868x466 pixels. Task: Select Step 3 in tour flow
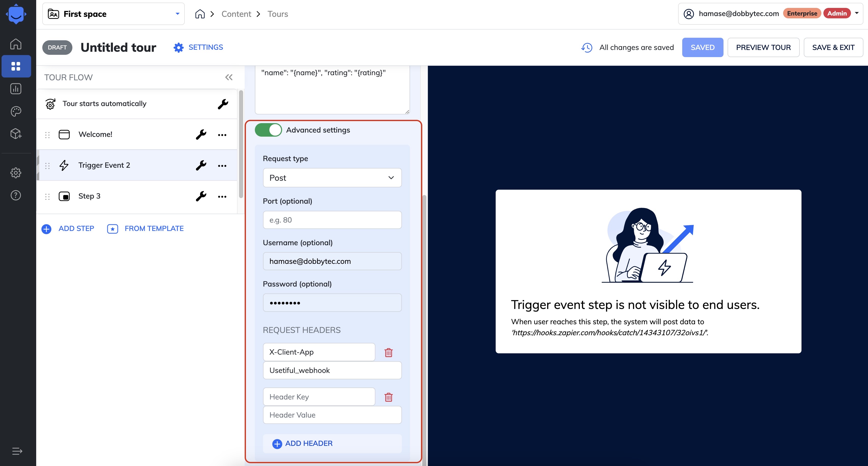click(x=89, y=196)
